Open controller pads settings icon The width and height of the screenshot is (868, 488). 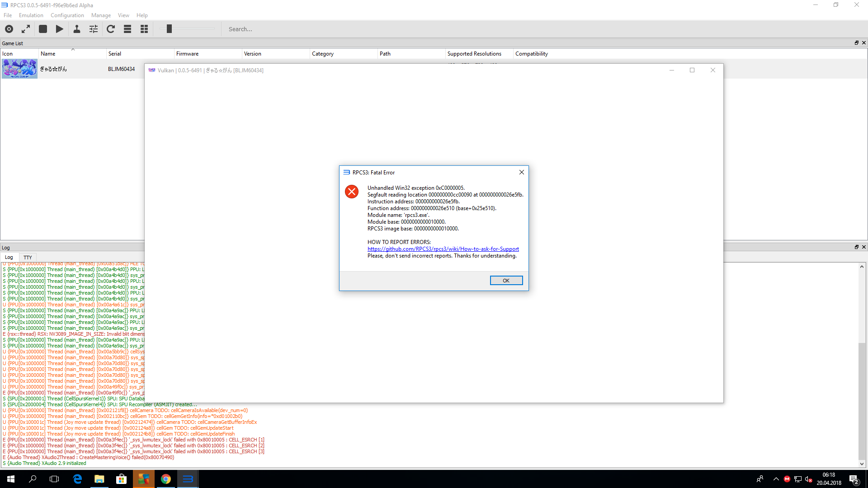77,29
